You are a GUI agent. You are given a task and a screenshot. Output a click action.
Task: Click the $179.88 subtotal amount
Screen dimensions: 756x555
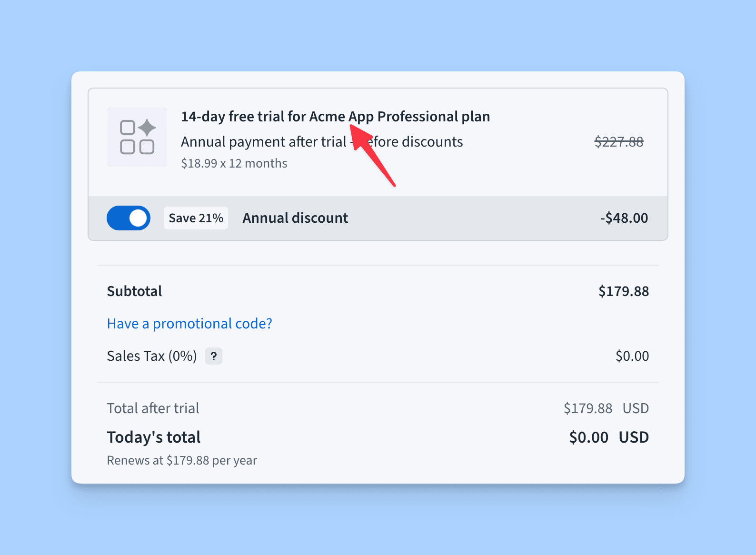[x=623, y=291]
